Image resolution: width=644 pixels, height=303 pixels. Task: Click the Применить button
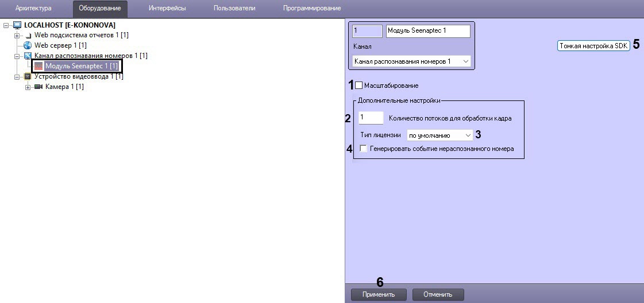click(379, 294)
